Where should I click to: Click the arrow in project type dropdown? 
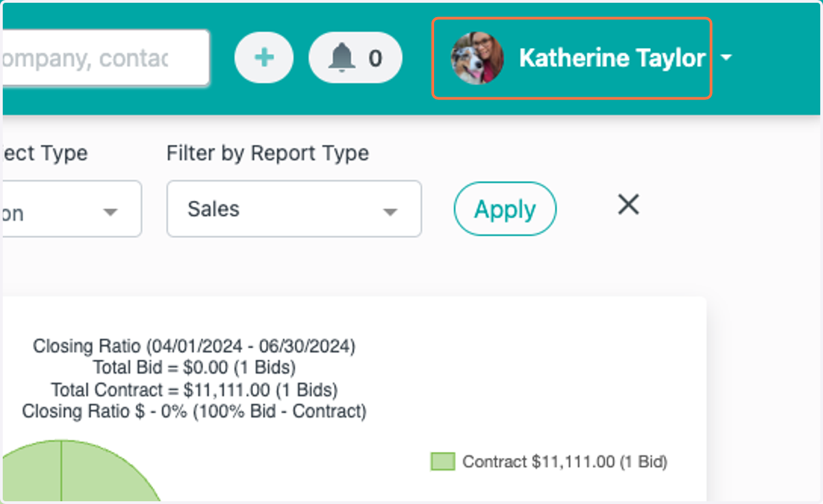[x=110, y=212]
